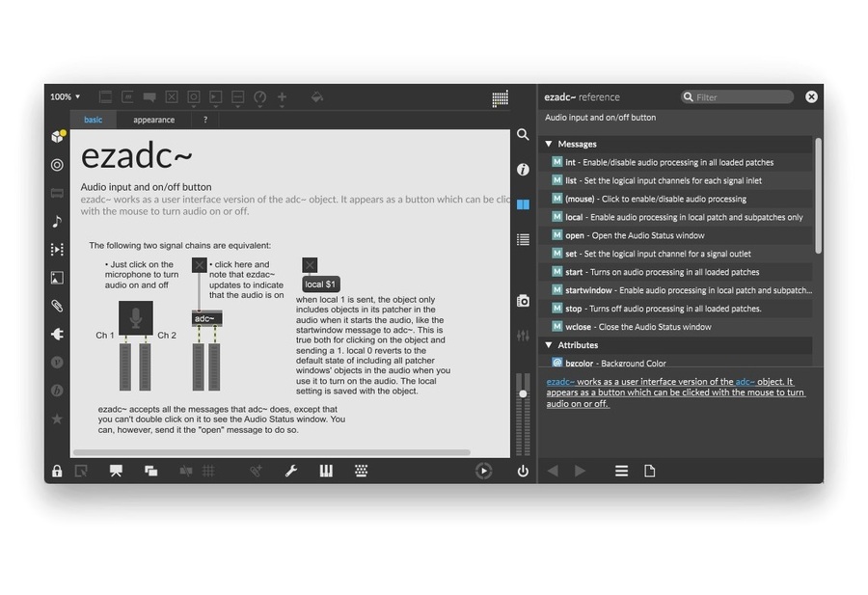This screenshot has width=868, height=595.
Task: Open the objects cube icon in left sidebar
Action: click(x=58, y=136)
